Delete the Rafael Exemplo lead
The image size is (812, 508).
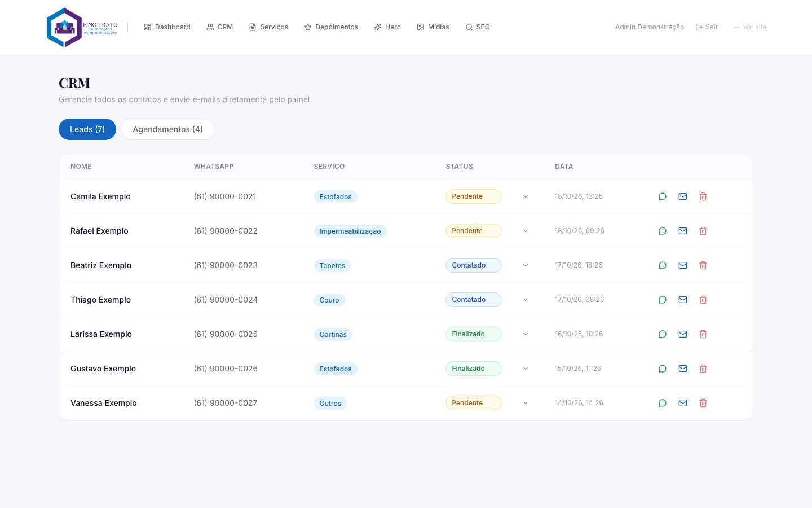[703, 231]
